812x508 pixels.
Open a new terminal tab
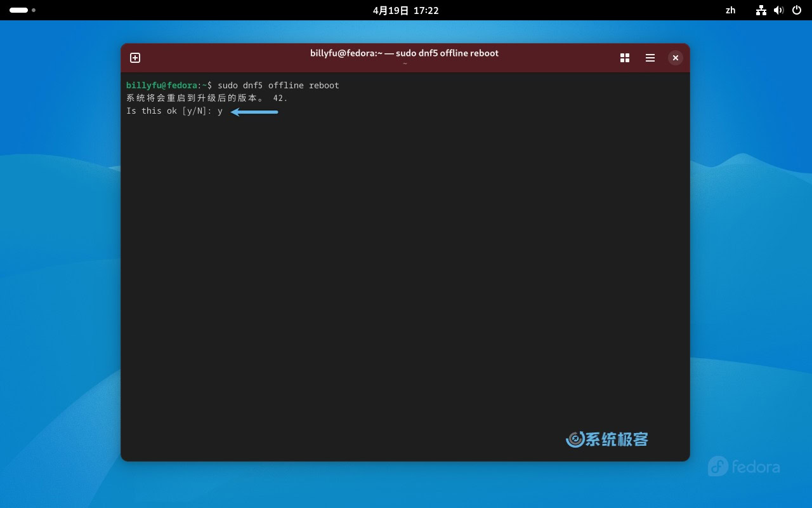(x=135, y=58)
